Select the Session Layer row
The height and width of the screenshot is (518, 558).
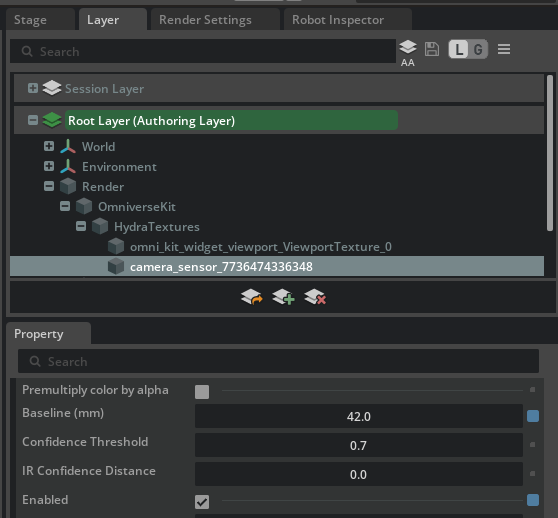coord(279,88)
